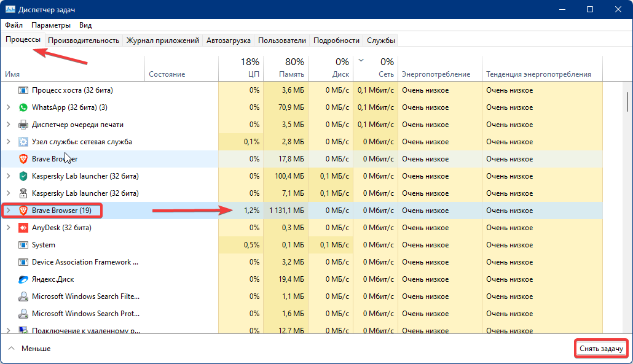
Task: Open the Параметры menu
Action: tap(50, 25)
